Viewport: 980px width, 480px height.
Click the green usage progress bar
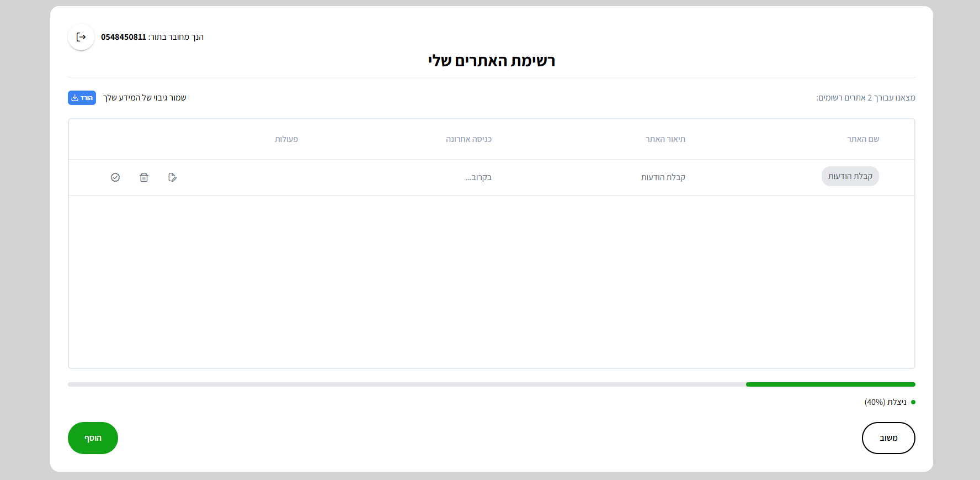830,384
